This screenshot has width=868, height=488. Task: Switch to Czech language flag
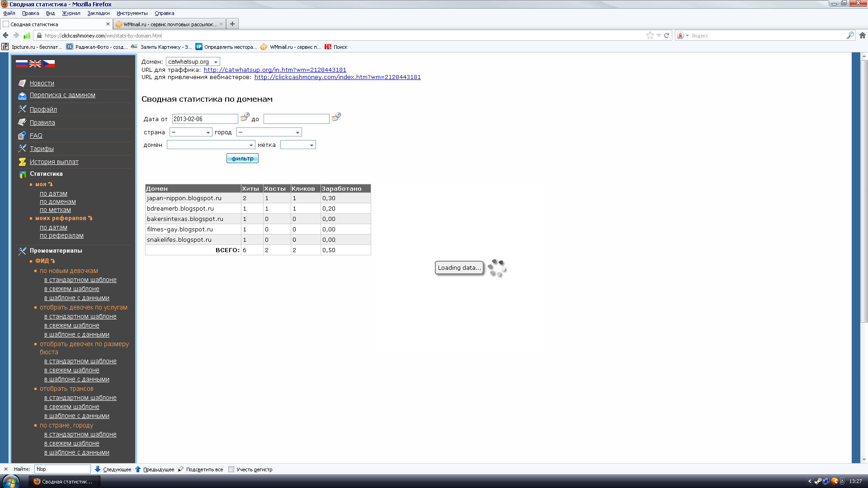49,64
